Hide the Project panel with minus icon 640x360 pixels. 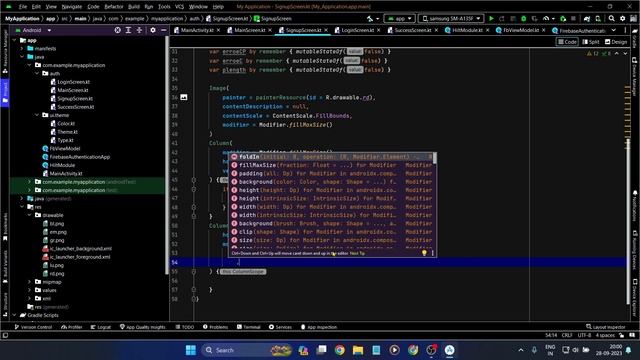tap(163, 30)
